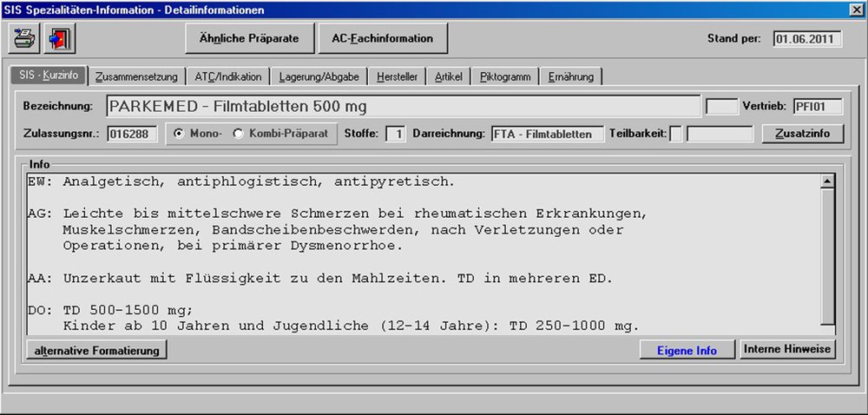Image resolution: width=868 pixels, height=415 pixels.
Task: Open Ähnliche Präparate
Action: tap(249, 38)
